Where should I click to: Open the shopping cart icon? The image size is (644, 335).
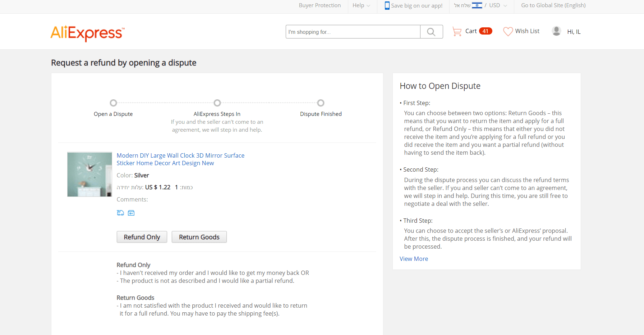tap(457, 31)
